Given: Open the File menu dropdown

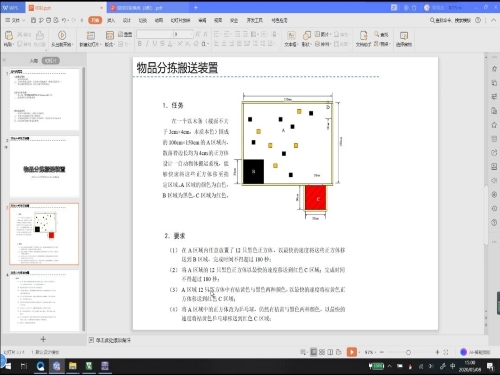Looking at the screenshot, I should click(x=15, y=20).
